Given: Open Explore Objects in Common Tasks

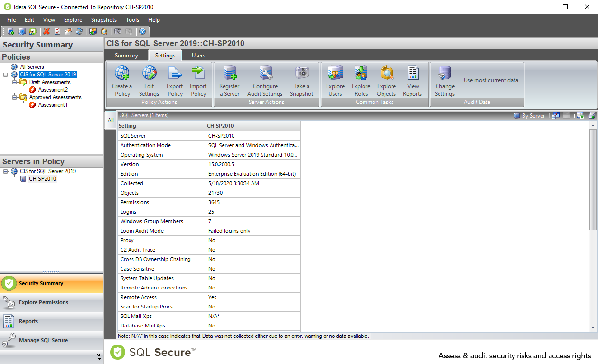Looking at the screenshot, I should coord(387,81).
